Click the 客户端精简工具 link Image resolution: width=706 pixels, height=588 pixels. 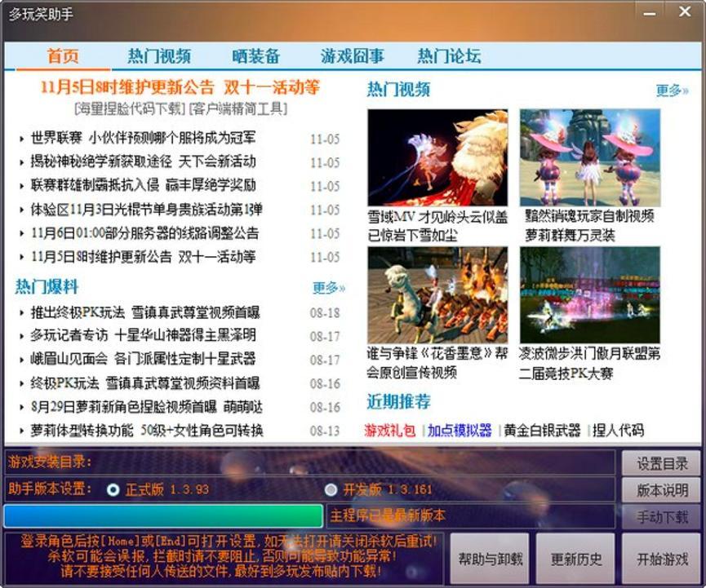click(238, 108)
